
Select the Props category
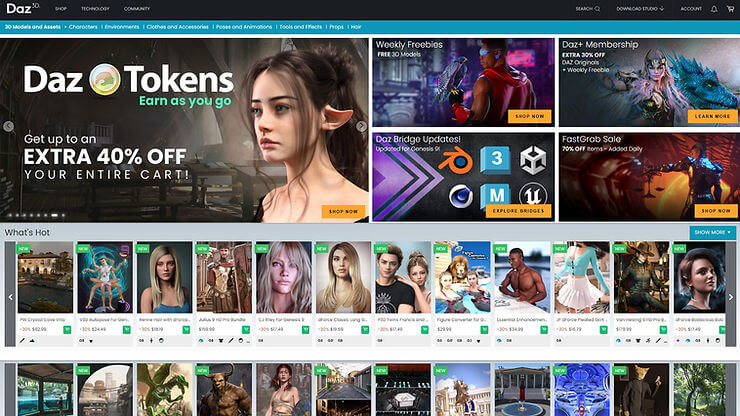pos(336,27)
